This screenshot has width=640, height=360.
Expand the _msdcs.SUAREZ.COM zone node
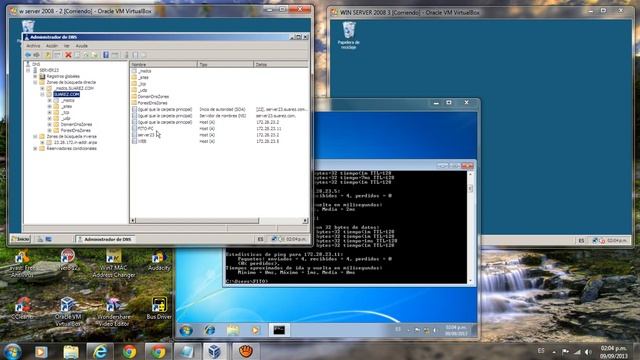click(42, 88)
